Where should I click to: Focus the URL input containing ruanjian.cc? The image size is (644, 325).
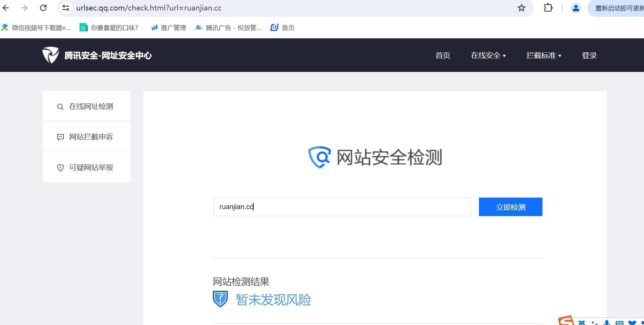point(342,207)
